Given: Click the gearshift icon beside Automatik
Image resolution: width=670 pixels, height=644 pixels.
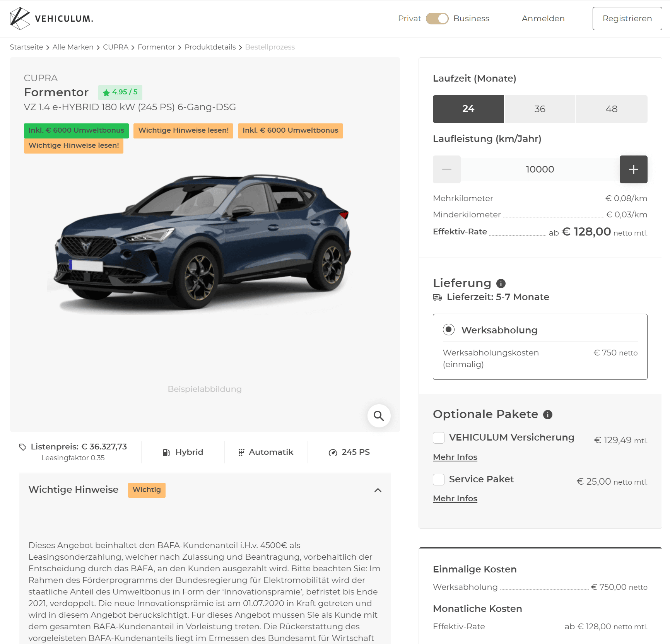Looking at the screenshot, I should pos(241,452).
